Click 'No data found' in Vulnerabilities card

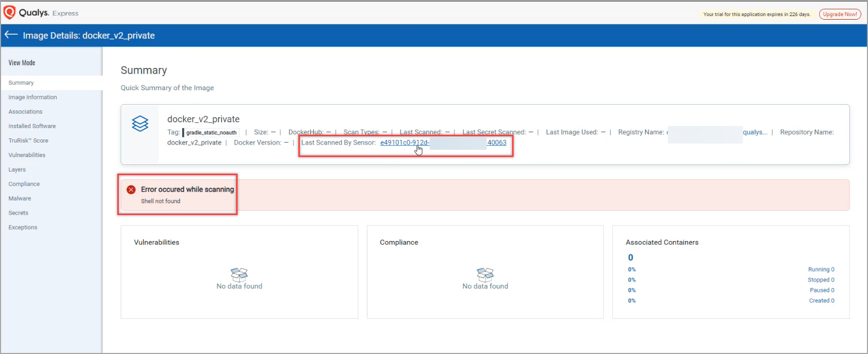pos(239,286)
